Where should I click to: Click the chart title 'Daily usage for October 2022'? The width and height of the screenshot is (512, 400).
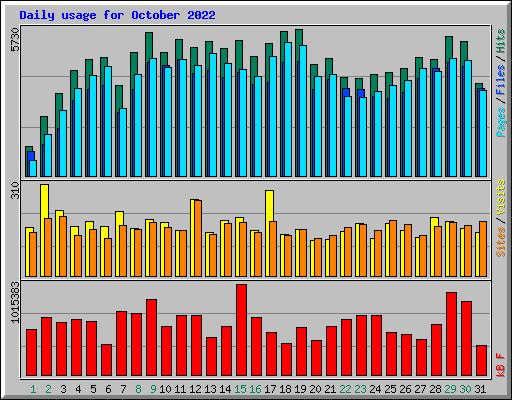tap(117, 15)
